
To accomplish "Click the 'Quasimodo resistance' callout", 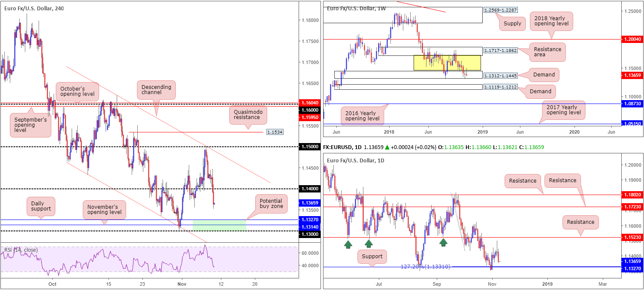I will 248,115.
